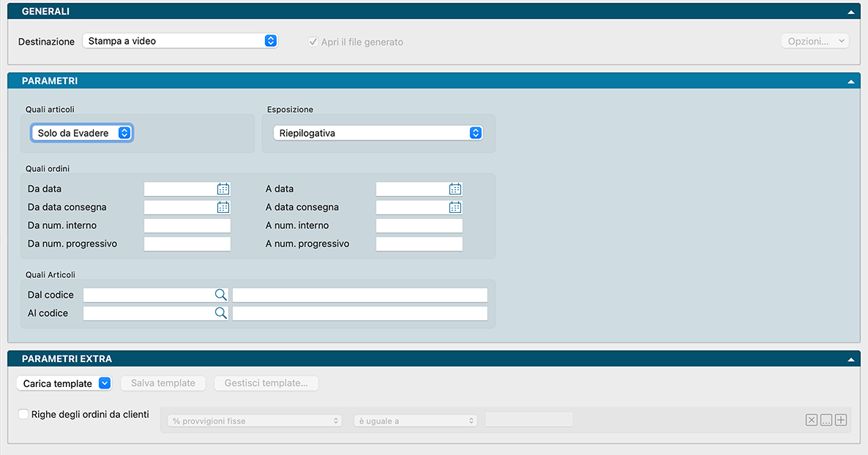Click the Gestisci template button
The image size is (868, 455).
pos(266,383)
